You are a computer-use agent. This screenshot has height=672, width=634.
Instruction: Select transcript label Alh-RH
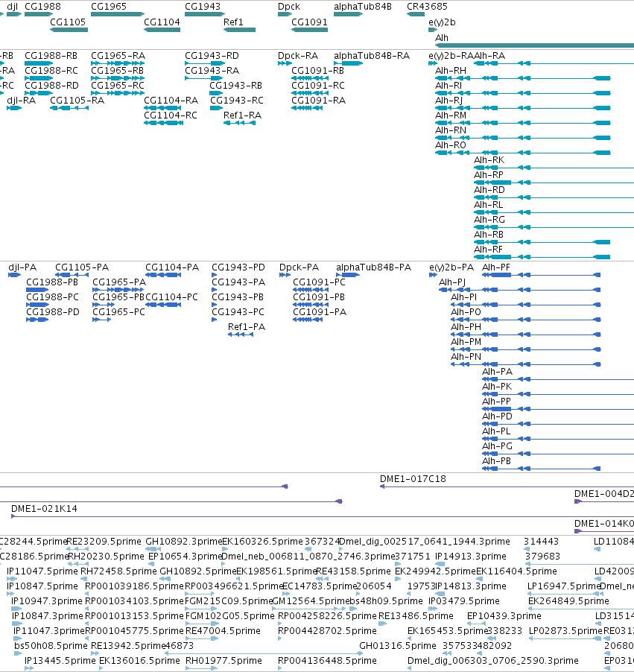[451, 71]
